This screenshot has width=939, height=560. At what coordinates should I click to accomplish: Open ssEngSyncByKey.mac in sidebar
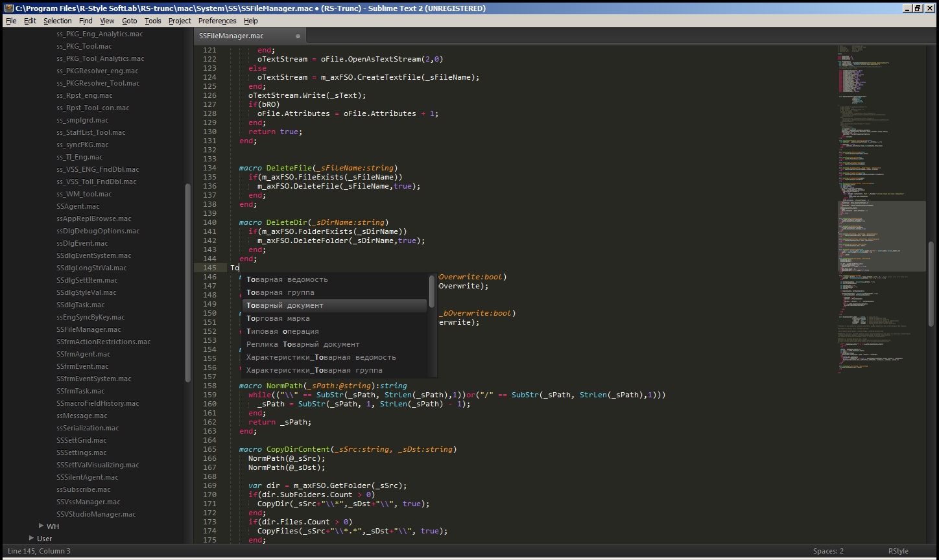[91, 317]
